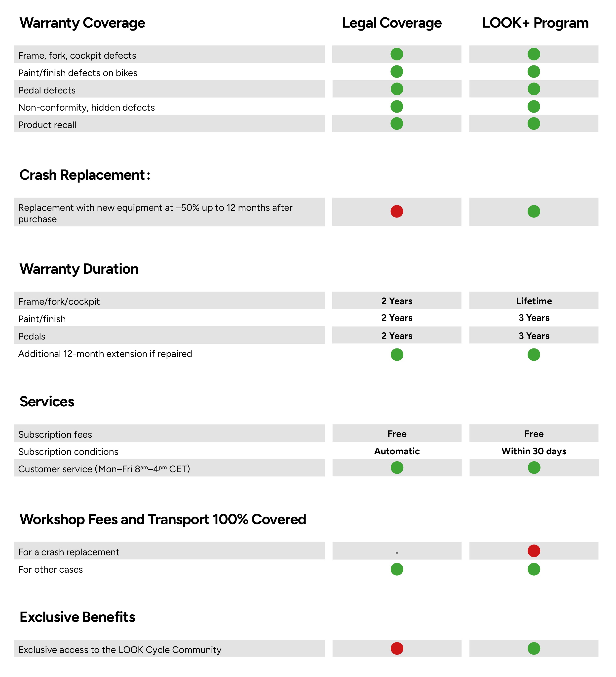Viewport: 616px width, 677px height.
Task: Click the green dot for LOOK+ crash replacement
Action: pos(534,211)
